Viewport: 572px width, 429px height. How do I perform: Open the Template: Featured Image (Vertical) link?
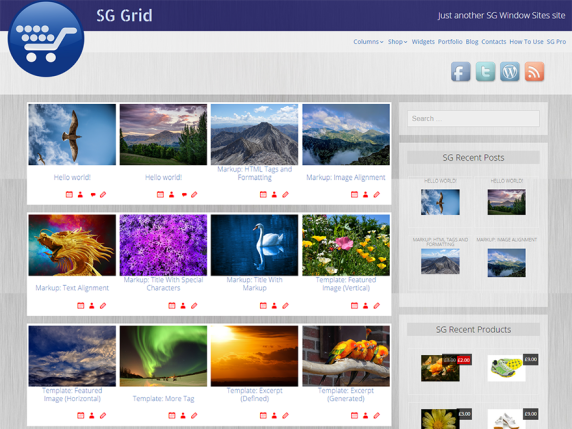point(346,284)
